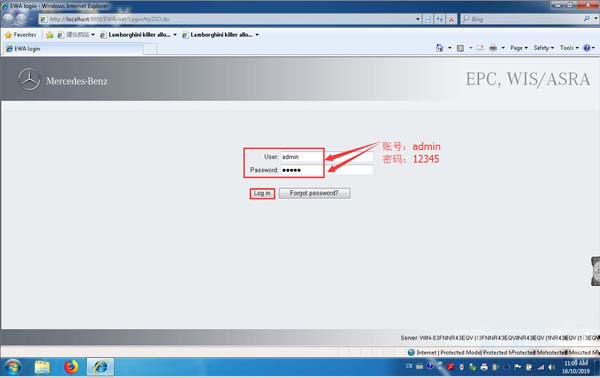Click the Bing search box
The width and height of the screenshot is (600, 378).
(522, 19)
